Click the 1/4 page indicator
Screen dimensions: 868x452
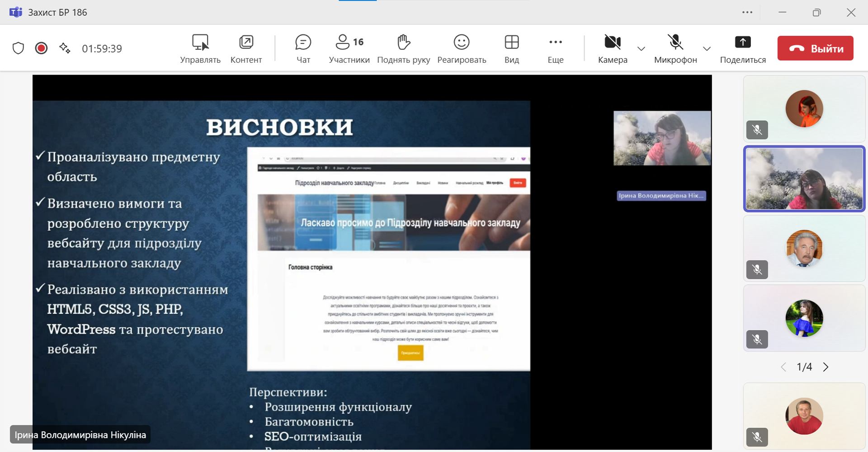804,367
